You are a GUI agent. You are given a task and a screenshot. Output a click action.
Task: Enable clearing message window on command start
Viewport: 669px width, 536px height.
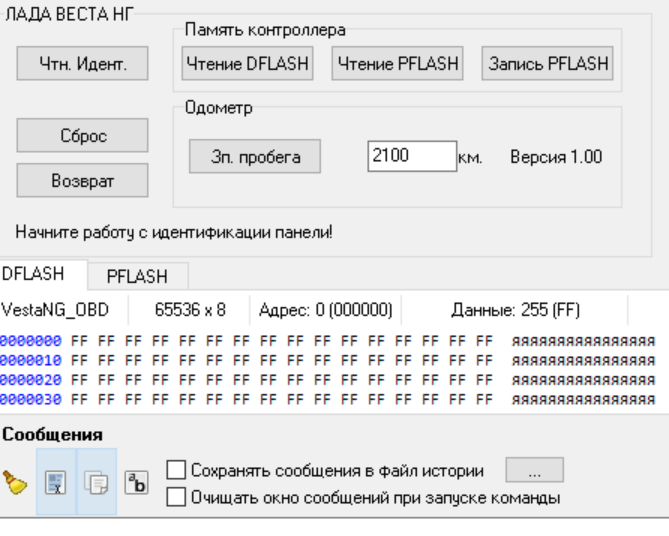176,497
